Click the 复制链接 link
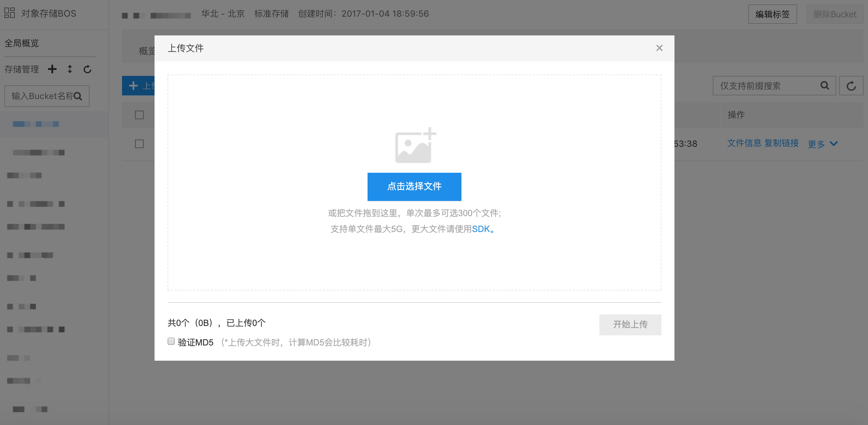868x425 pixels. [781, 143]
